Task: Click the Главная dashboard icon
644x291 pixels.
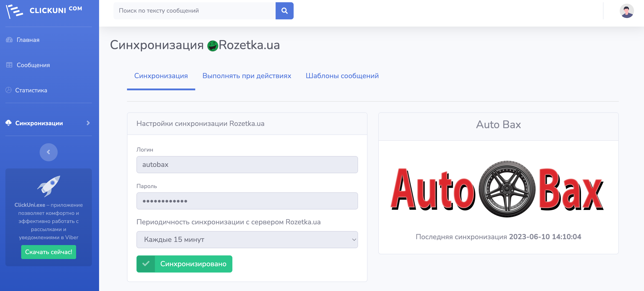Action: 9,40
